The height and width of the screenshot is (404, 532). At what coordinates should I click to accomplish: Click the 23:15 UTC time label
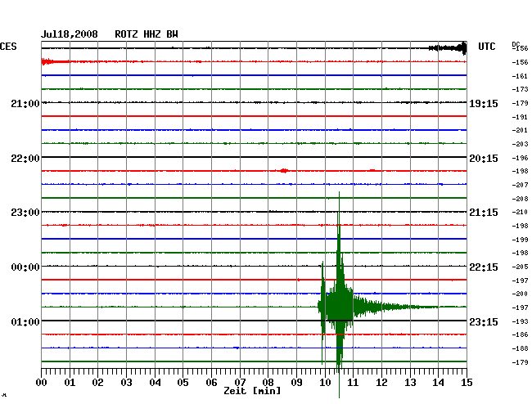click(484, 321)
